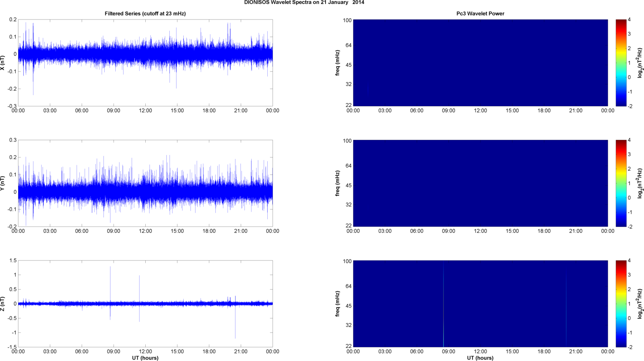Click 'freq (mHz)' label of top wavelet plot
The image size is (644, 361).
[337, 63]
